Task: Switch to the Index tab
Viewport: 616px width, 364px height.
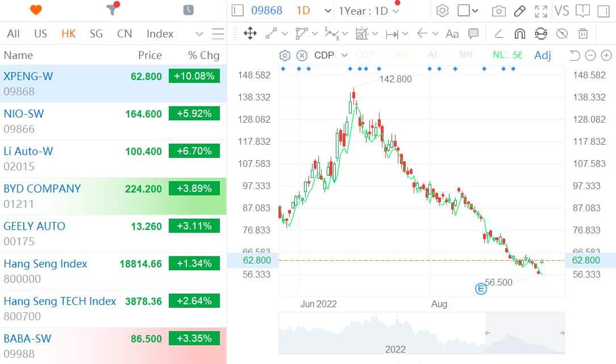Action: 160,34
